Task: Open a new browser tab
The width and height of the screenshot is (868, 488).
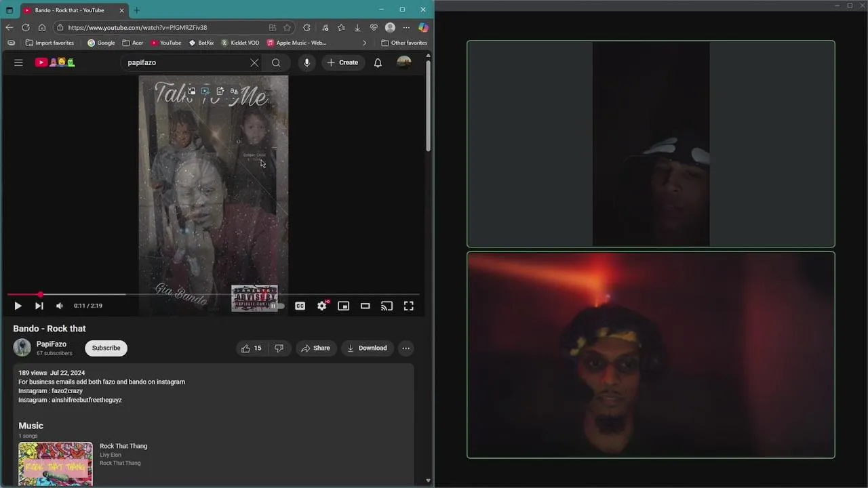Action: (136, 10)
